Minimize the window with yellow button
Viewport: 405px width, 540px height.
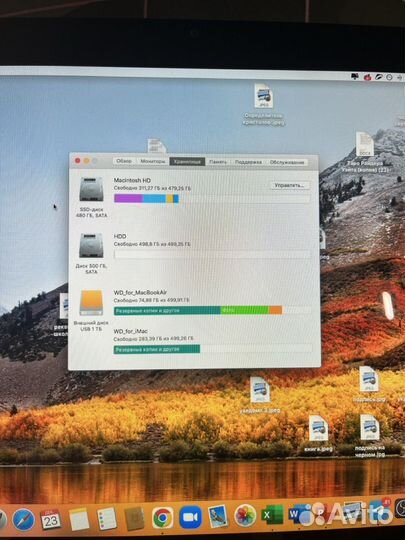86,160
